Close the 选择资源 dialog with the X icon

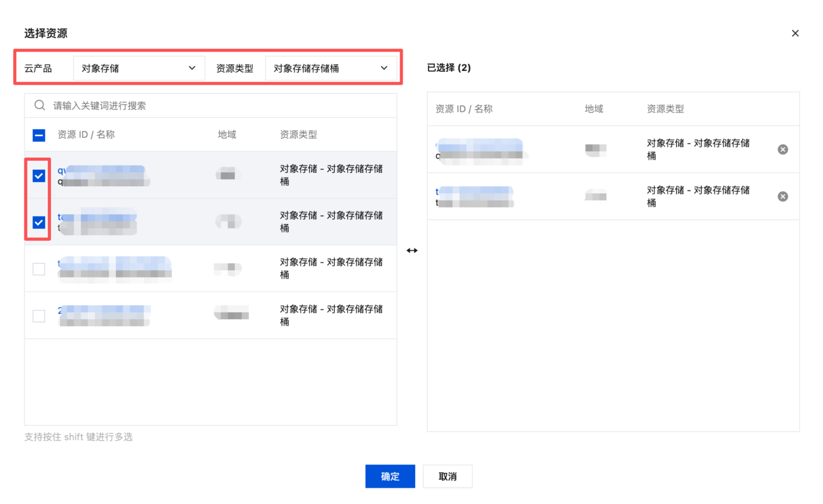[x=795, y=33]
